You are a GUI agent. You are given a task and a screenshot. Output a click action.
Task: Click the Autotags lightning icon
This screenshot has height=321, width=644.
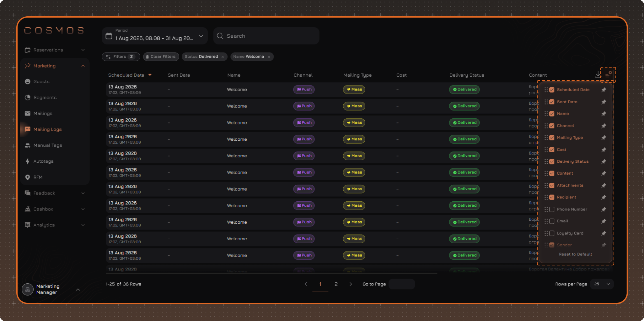coord(28,161)
